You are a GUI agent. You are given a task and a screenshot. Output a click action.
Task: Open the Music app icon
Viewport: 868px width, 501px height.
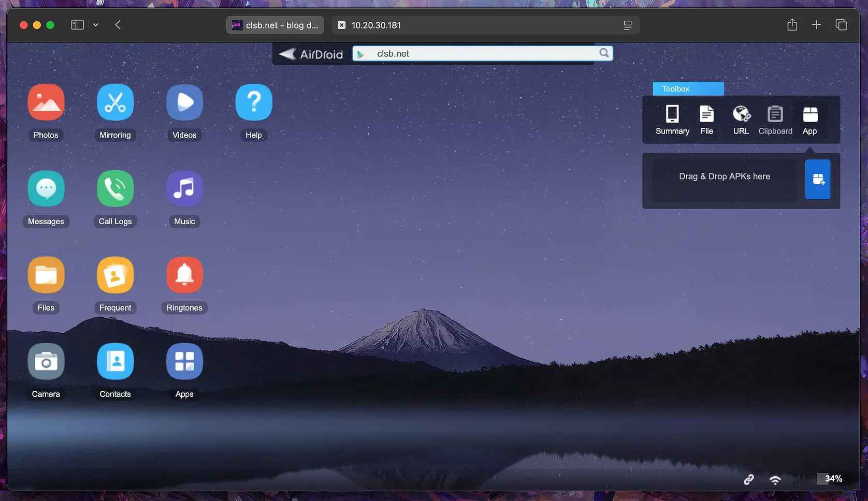[x=184, y=189]
